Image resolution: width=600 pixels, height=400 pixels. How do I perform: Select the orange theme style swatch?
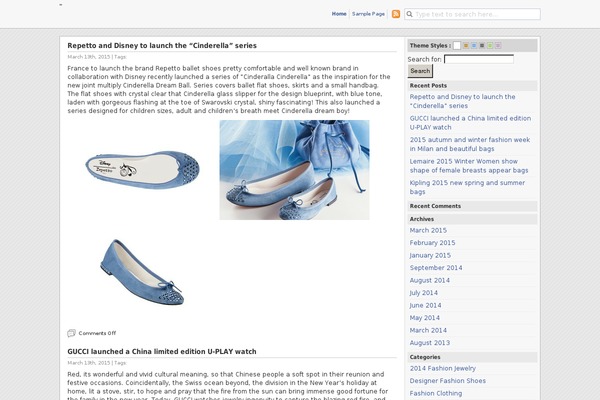(x=466, y=46)
